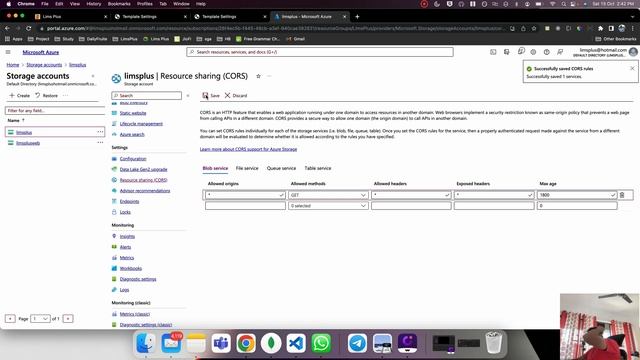The height and width of the screenshot is (360, 640).
Task: Open the Azure settings gear icon
Action: click(x=533, y=52)
